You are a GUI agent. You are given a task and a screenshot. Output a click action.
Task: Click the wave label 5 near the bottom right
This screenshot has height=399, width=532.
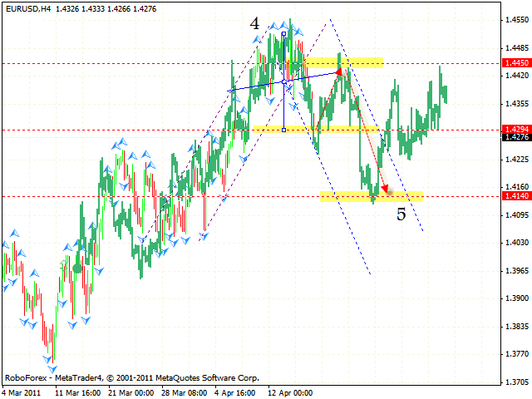(x=401, y=214)
